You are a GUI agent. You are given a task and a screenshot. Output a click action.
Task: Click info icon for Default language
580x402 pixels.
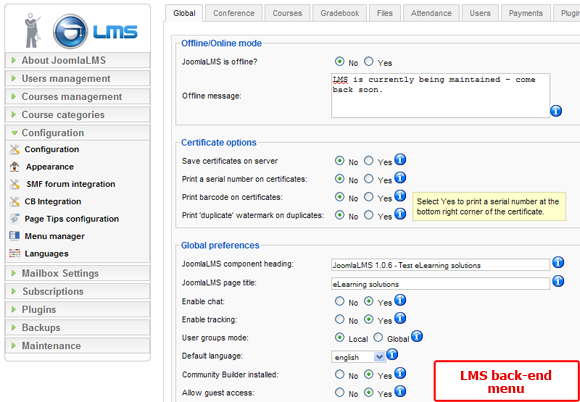pyautogui.click(x=392, y=355)
